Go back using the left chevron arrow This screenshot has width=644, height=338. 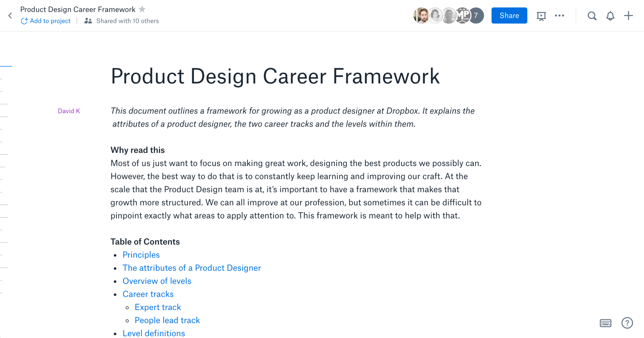(x=10, y=15)
